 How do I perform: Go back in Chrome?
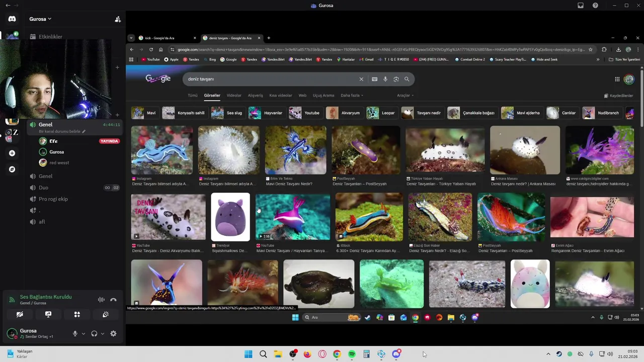coord(132,50)
